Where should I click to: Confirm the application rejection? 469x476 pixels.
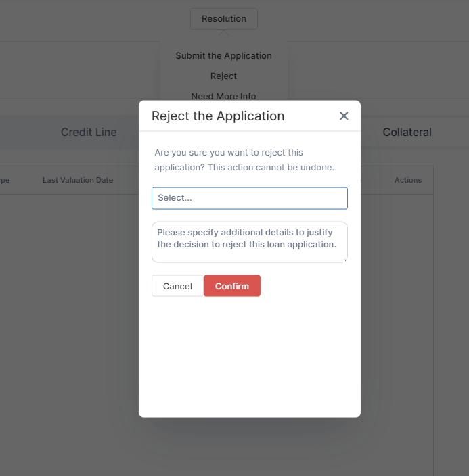point(232,286)
